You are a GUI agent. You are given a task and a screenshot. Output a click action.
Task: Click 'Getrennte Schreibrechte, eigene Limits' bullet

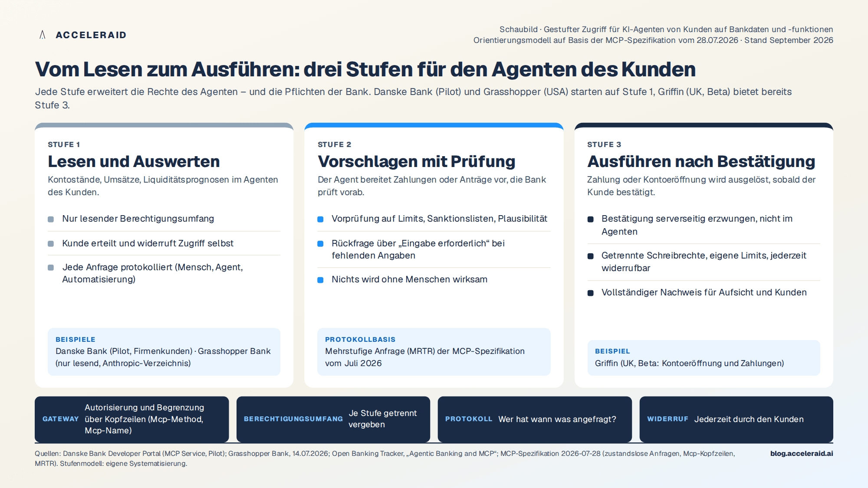[x=704, y=262]
